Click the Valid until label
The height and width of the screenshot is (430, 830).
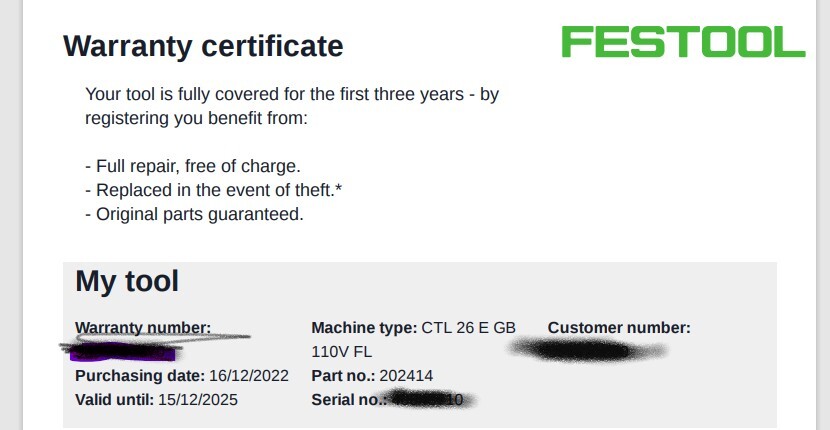tap(114, 400)
